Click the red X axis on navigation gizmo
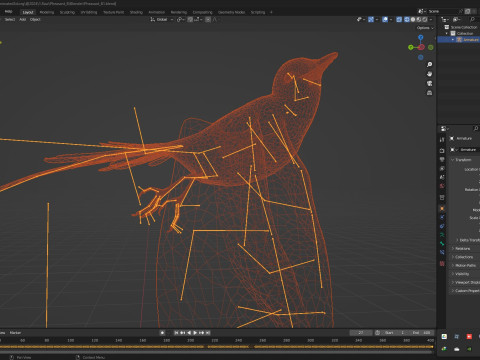480x360 pixels. [x=421, y=47]
